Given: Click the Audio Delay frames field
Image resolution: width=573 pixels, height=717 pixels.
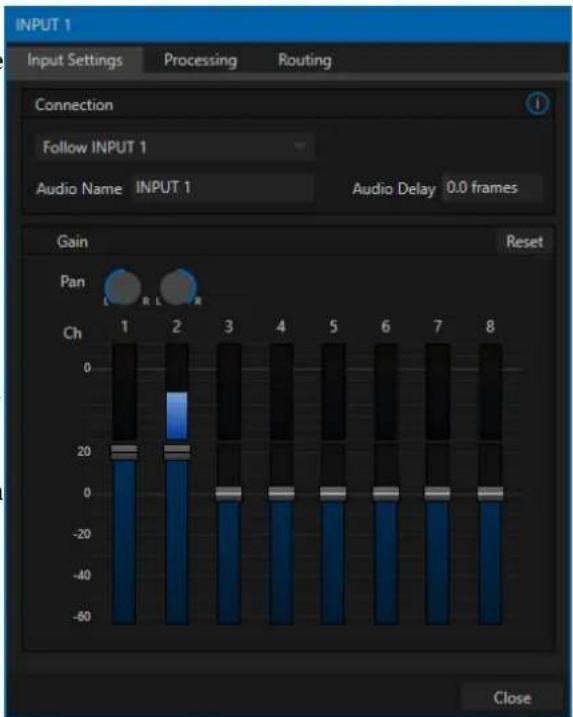Looking at the screenshot, I should [492, 187].
